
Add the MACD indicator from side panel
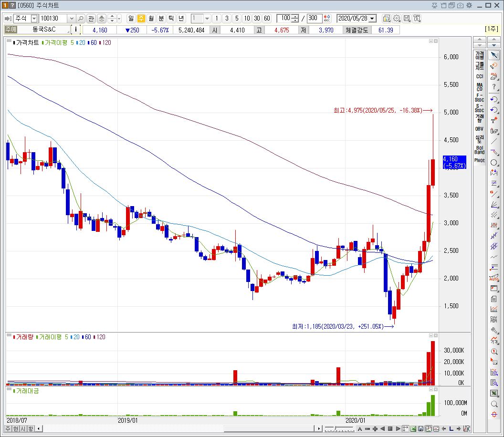coord(479,87)
